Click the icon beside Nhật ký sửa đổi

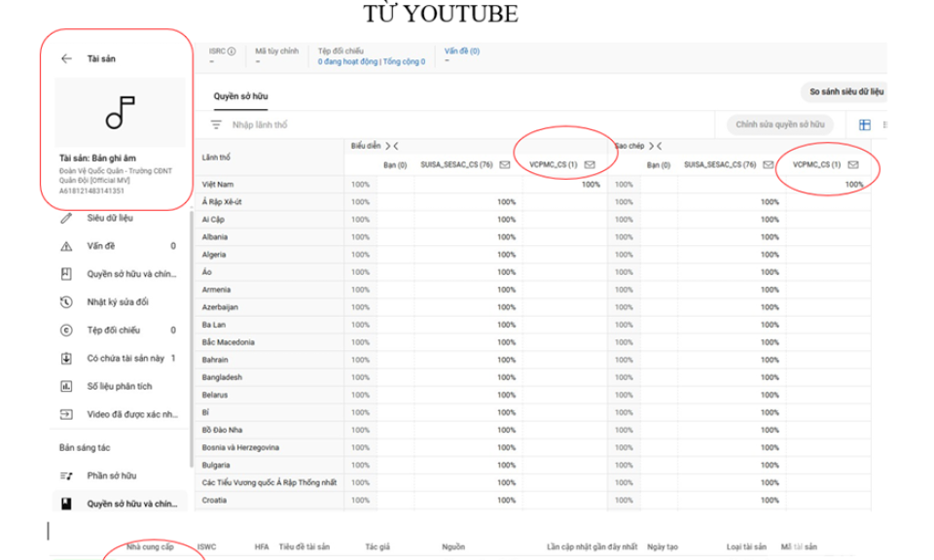point(66,301)
